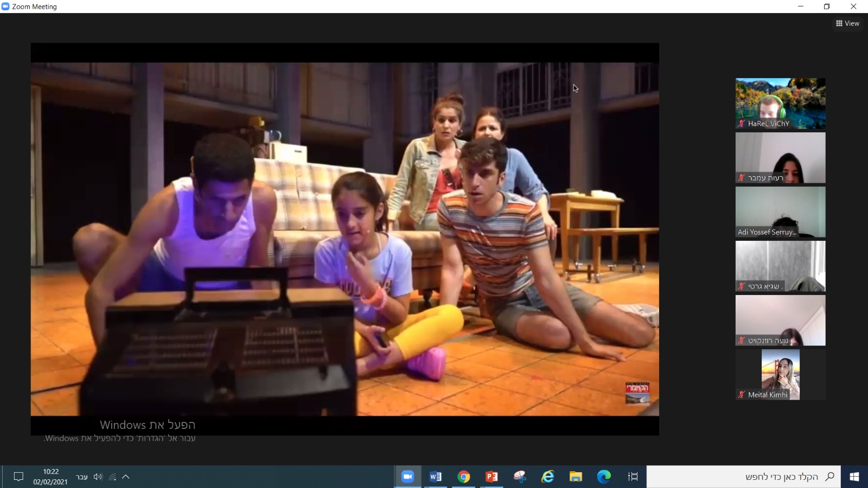Screen dimensions: 868x488
Task: Open the Windows Start menu
Action: pyautogui.click(x=854, y=477)
